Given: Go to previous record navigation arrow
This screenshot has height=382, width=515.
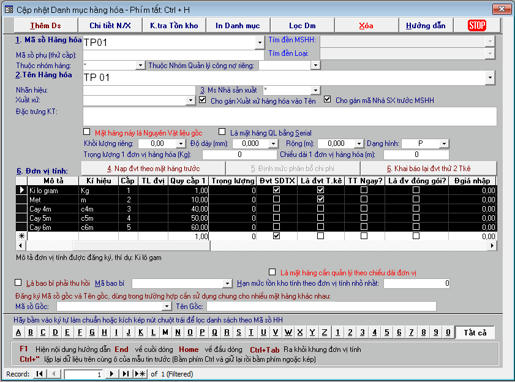Looking at the screenshot, I should click(55, 374).
